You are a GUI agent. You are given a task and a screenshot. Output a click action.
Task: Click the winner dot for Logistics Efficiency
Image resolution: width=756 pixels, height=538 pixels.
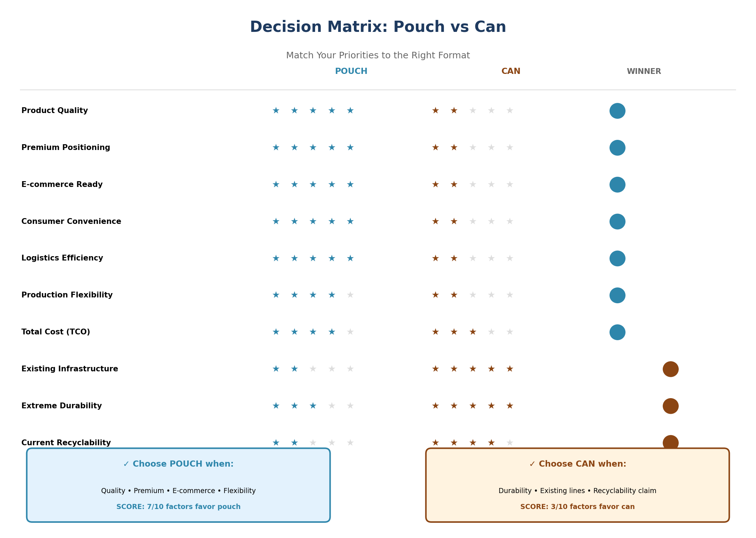click(617, 259)
